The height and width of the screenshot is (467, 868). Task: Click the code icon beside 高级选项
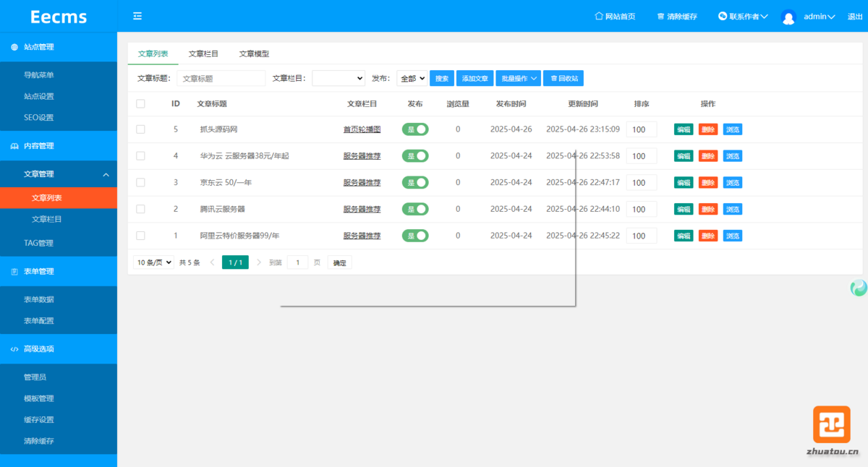(x=14, y=349)
